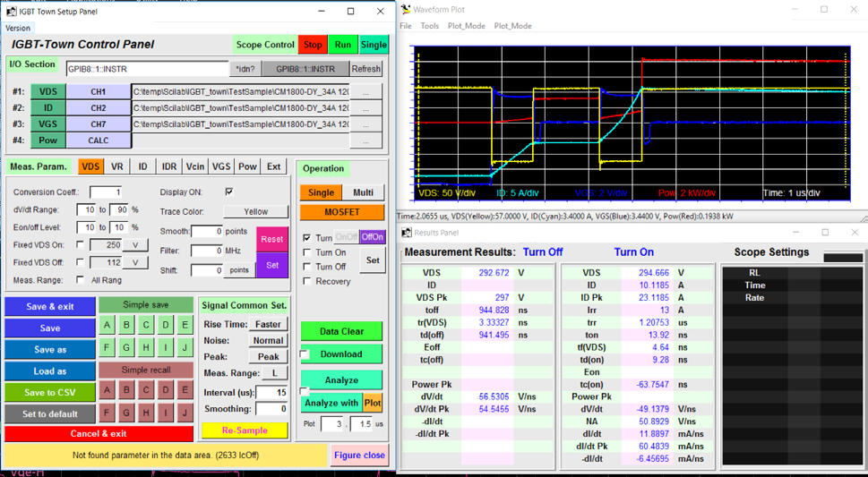This screenshot has height=477, width=868.
Task: Click the Figure close button
Action: (359, 455)
